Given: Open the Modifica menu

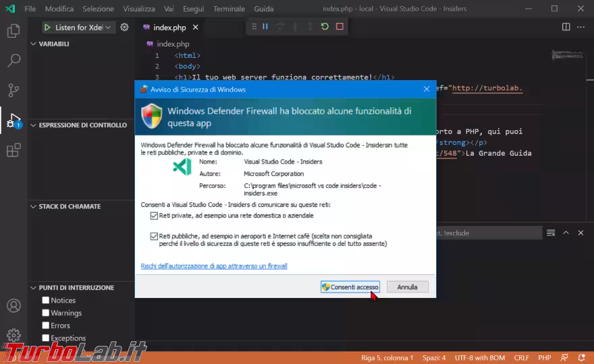Looking at the screenshot, I should [59, 8].
